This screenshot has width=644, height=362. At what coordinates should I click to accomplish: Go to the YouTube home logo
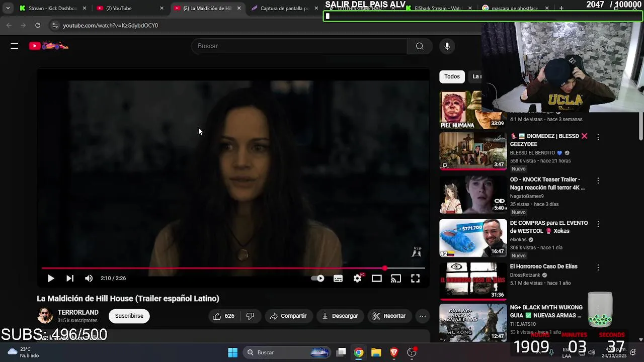(48, 46)
